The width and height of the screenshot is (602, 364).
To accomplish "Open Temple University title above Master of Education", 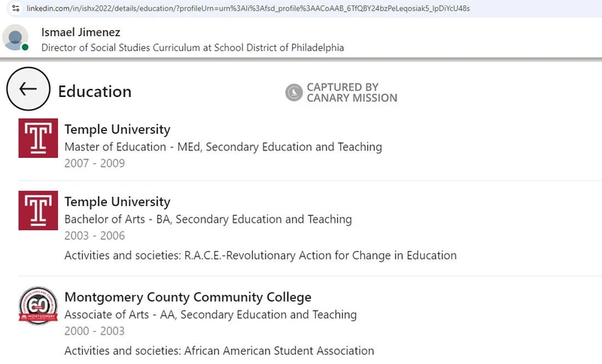I will 117,129.
